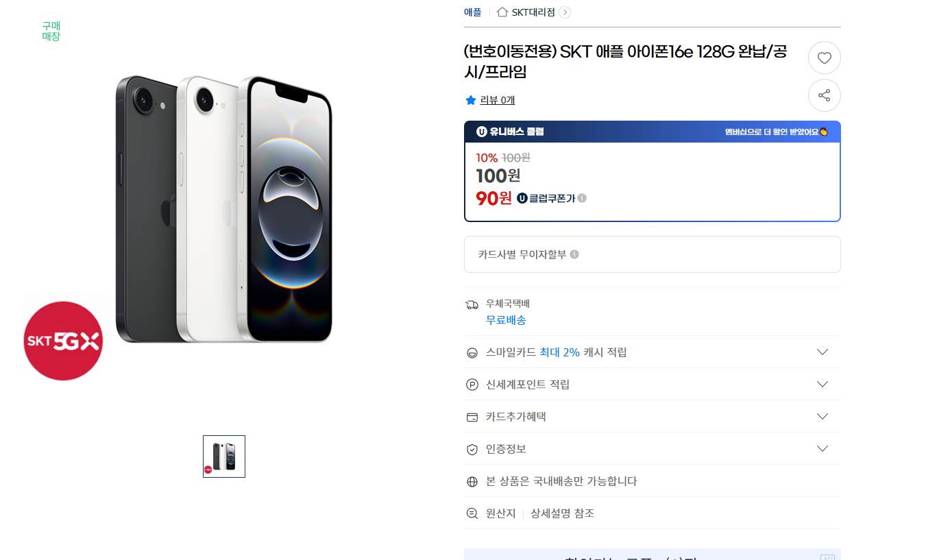This screenshot has height=560, width=950.
Task: Expand the 스마일카드 캐시 적립 row
Action: tap(823, 352)
